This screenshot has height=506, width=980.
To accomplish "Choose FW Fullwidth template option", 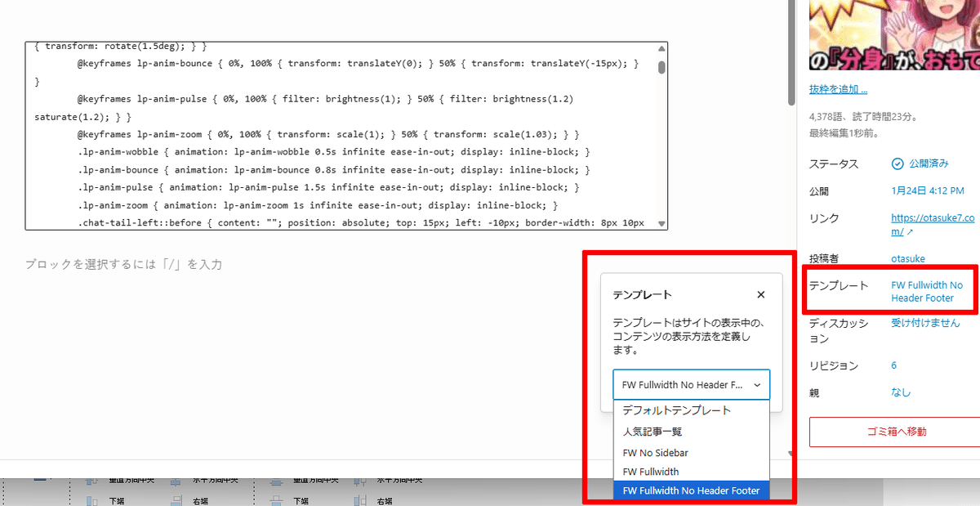I will [691, 472].
